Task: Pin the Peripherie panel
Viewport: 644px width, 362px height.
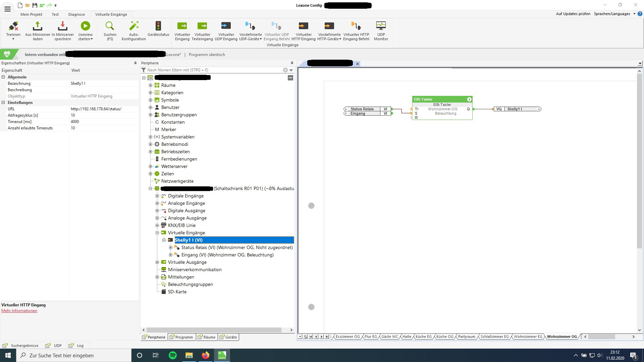Action: point(292,63)
